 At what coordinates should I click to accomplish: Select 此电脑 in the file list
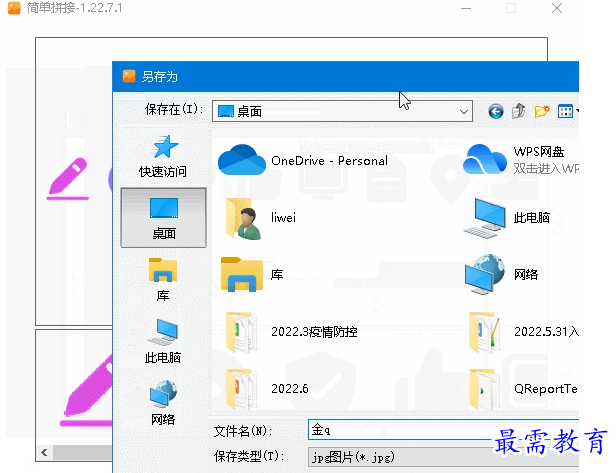coord(507,218)
